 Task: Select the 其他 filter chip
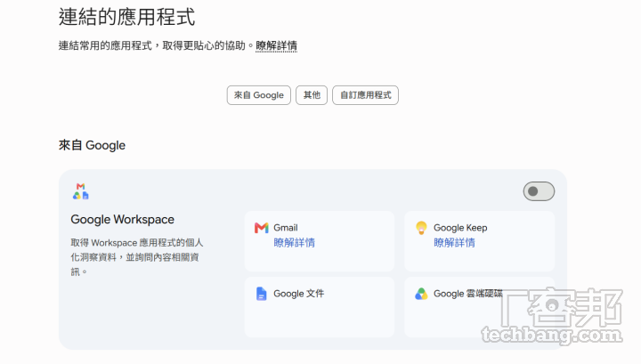pos(312,95)
